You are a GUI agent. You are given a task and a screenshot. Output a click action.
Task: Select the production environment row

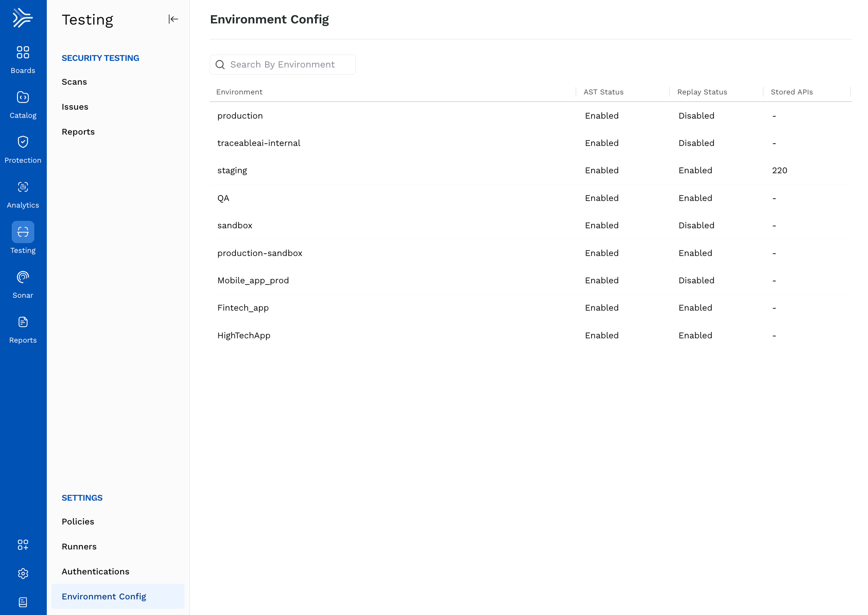point(531,116)
